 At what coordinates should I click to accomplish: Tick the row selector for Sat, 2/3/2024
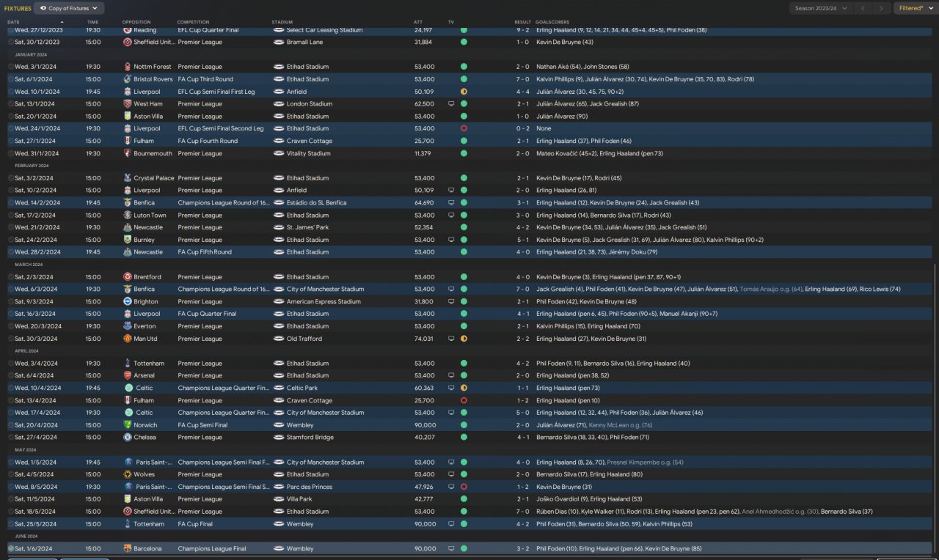point(10,277)
